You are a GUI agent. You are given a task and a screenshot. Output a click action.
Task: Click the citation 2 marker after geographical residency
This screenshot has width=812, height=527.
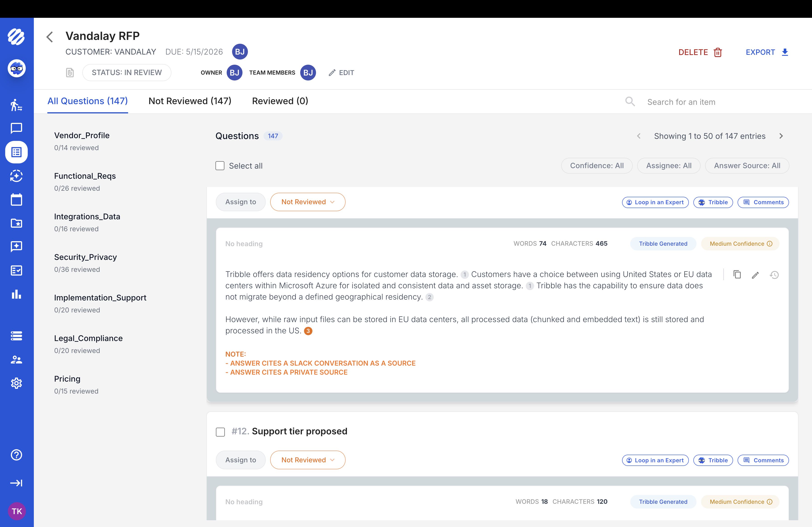[429, 297]
